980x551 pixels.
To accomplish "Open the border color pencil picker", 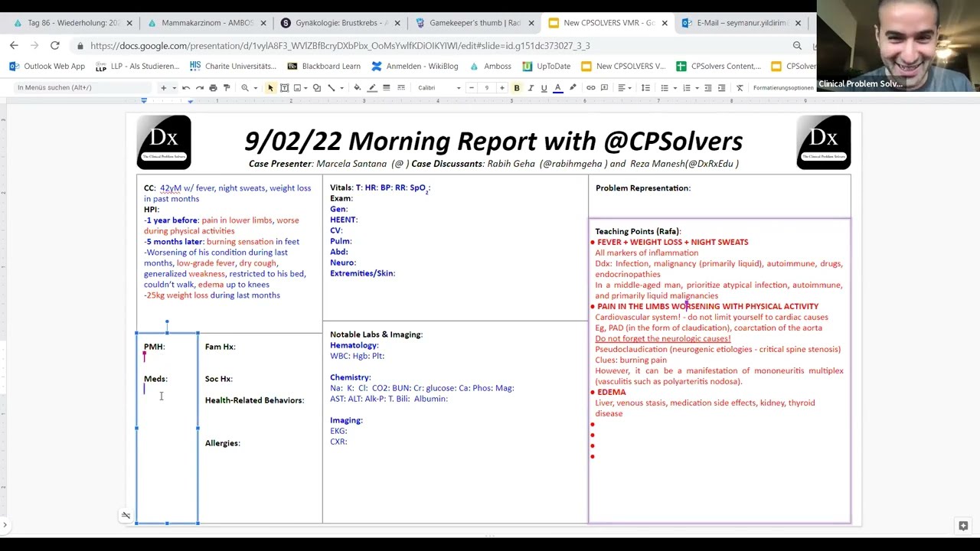I will [x=372, y=88].
